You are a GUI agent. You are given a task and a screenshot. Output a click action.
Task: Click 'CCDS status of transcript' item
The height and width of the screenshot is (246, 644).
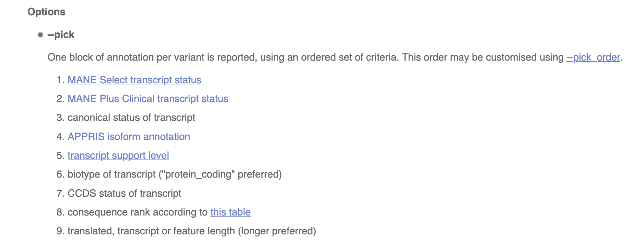tap(124, 194)
